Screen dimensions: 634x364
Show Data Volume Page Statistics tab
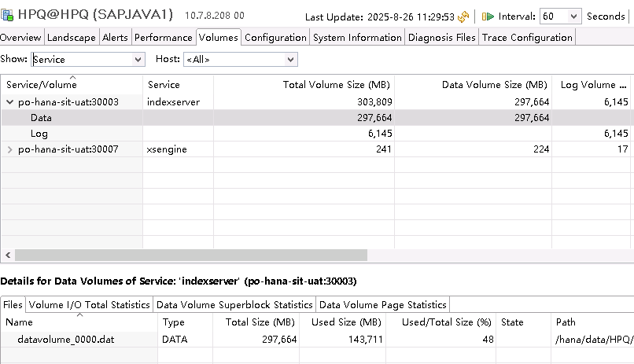382,304
